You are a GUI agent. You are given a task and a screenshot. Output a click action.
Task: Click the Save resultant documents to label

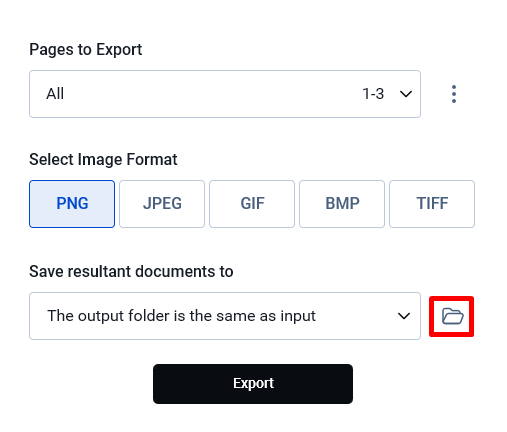coord(131,271)
